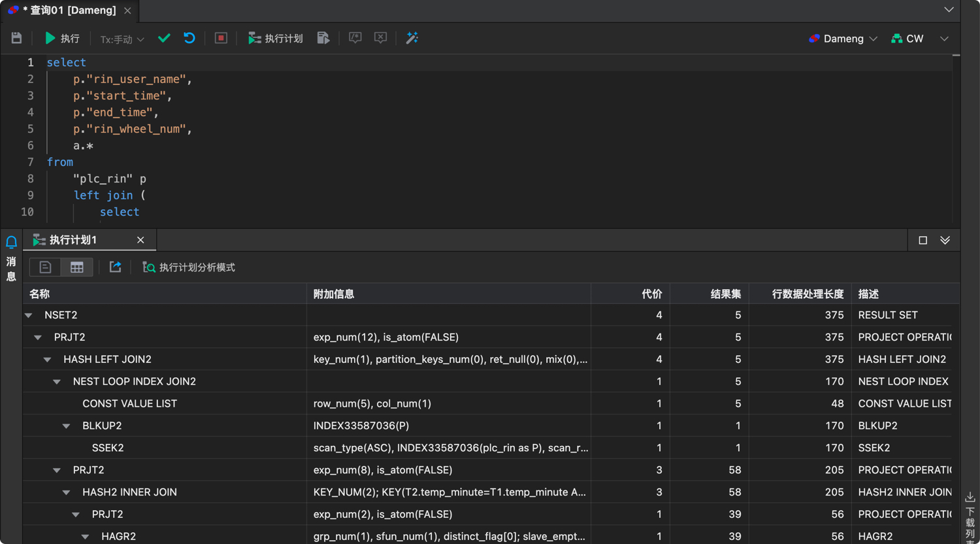
Task: Select the 执行计划1 result tab
Action: point(73,240)
